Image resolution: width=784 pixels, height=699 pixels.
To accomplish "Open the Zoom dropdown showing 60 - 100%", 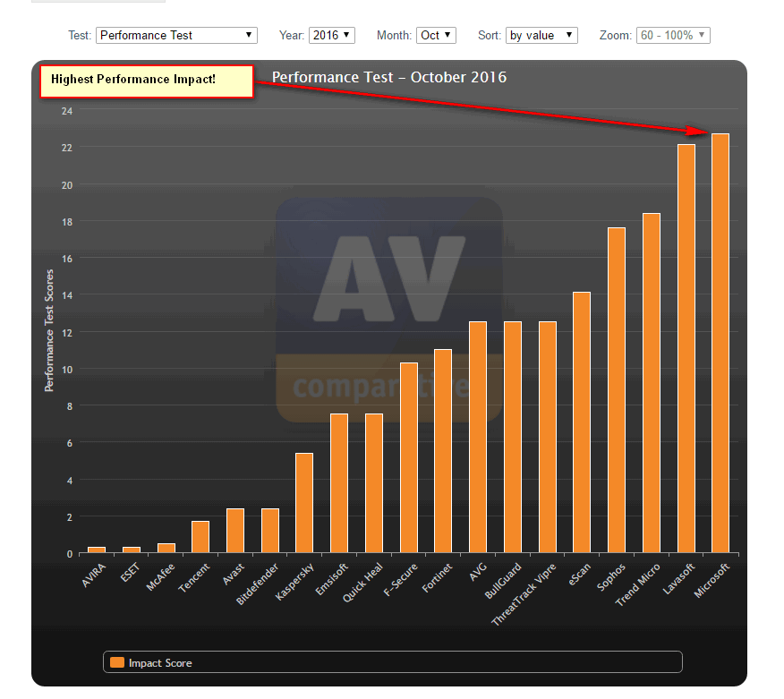I will [673, 36].
